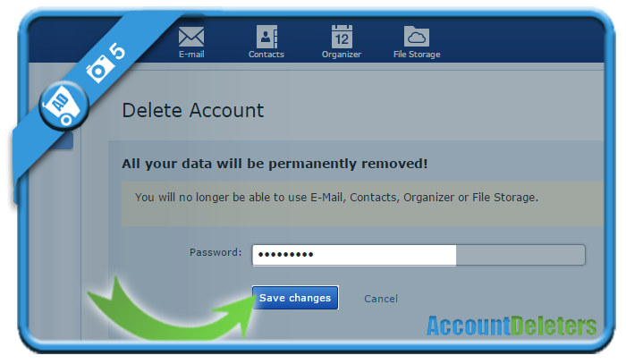
Task: Click the permanently removed warning text
Action: 275,164
